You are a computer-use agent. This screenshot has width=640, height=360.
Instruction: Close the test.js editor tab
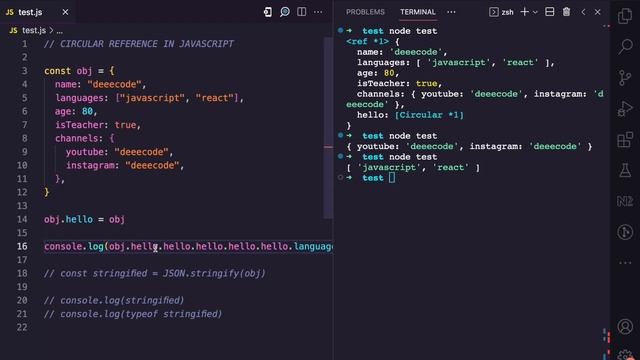pyautogui.click(x=65, y=12)
